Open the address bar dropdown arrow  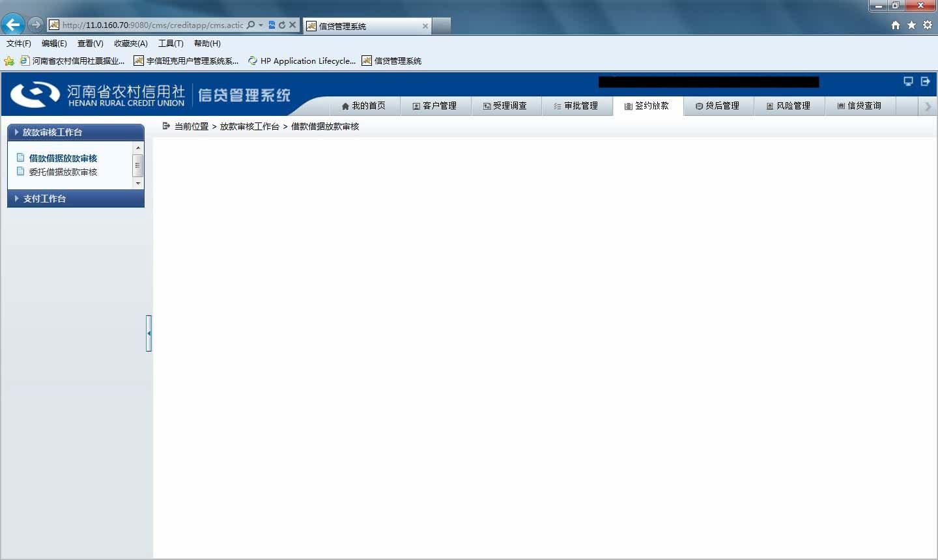click(261, 25)
